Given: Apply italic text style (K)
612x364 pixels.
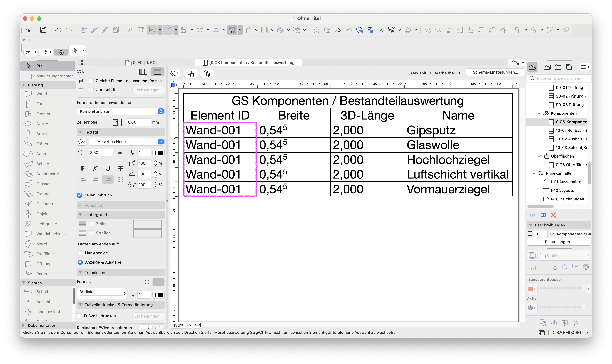Looking at the screenshot, I should tap(95, 168).
